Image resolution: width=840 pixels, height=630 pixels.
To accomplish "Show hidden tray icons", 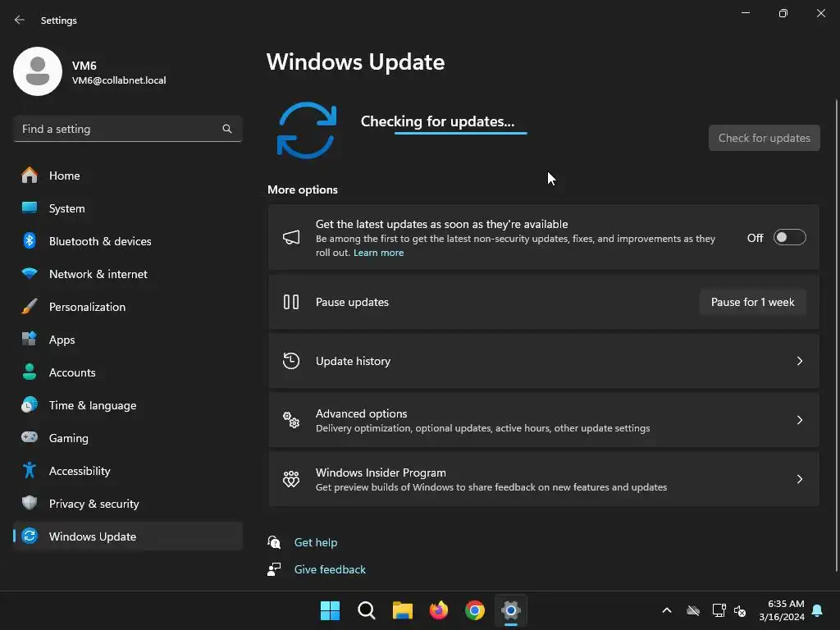I will click(x=667, y=610).
